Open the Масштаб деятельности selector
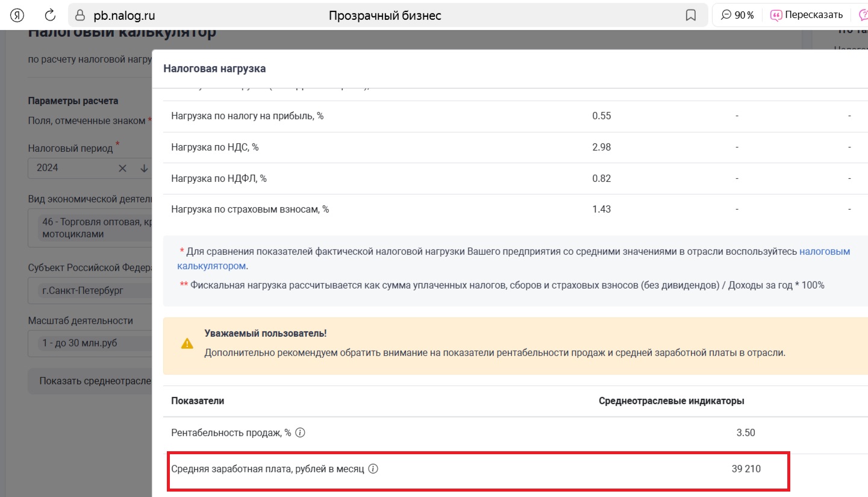868x497 pixels. 90,343
